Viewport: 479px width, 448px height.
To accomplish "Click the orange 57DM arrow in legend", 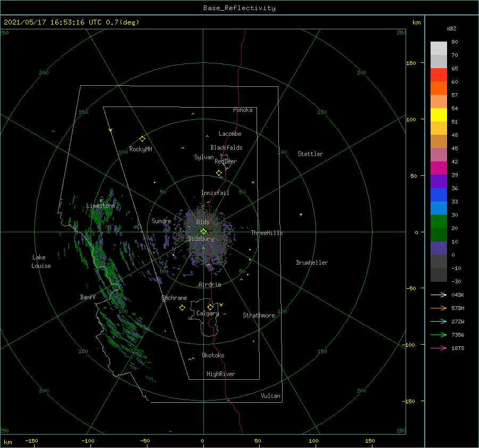I will [439, 308].
